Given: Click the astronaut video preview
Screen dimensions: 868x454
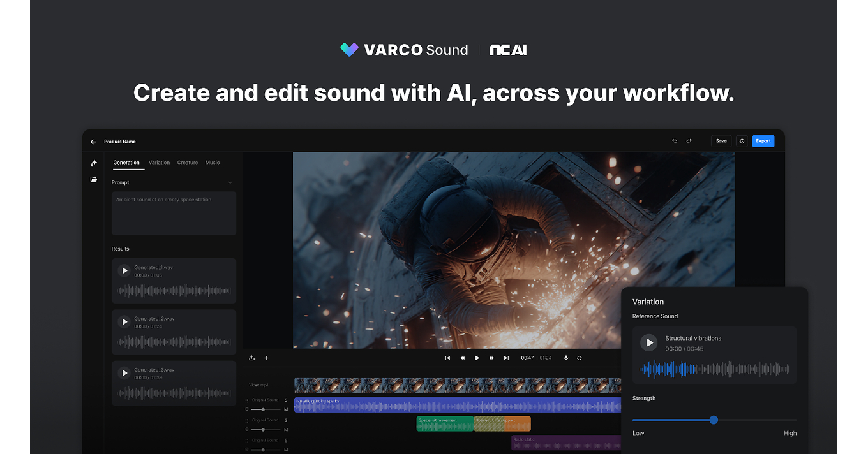Looking at the screenshot, I should click(x=514, y=250).
